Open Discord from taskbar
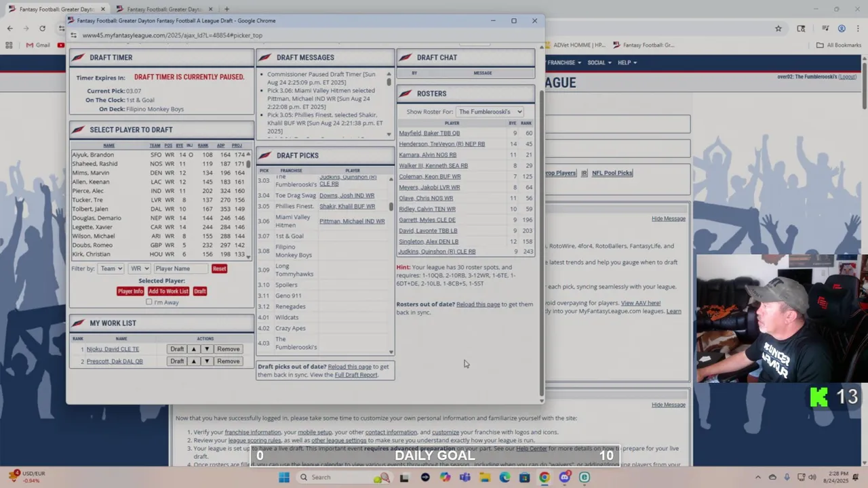868x488 pixels. click(x=564, y=477)
